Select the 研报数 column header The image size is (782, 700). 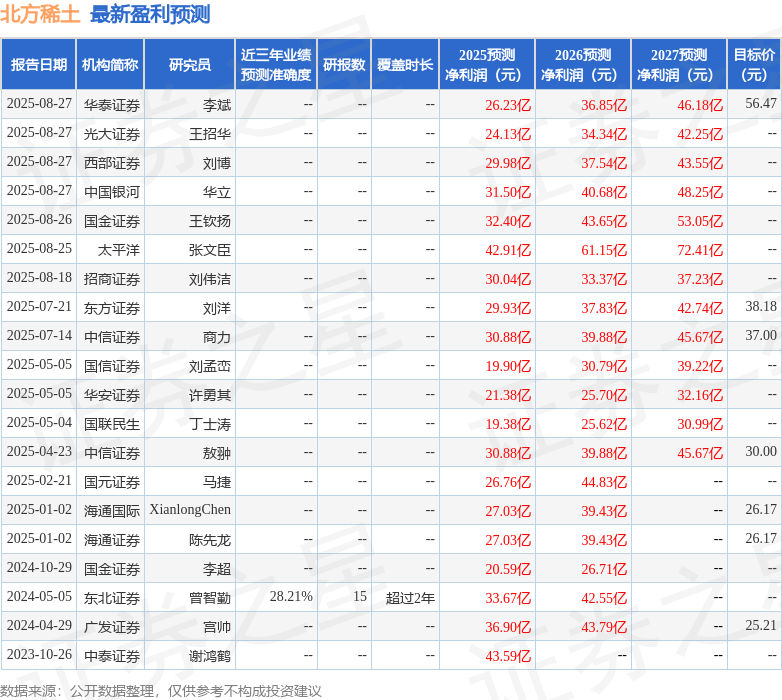(344, 64)
